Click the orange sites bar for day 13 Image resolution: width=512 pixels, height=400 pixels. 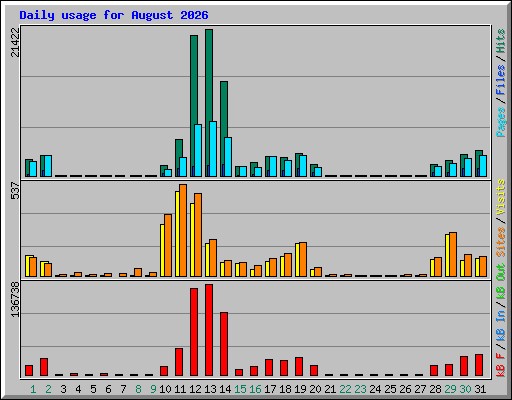point(213,258)
